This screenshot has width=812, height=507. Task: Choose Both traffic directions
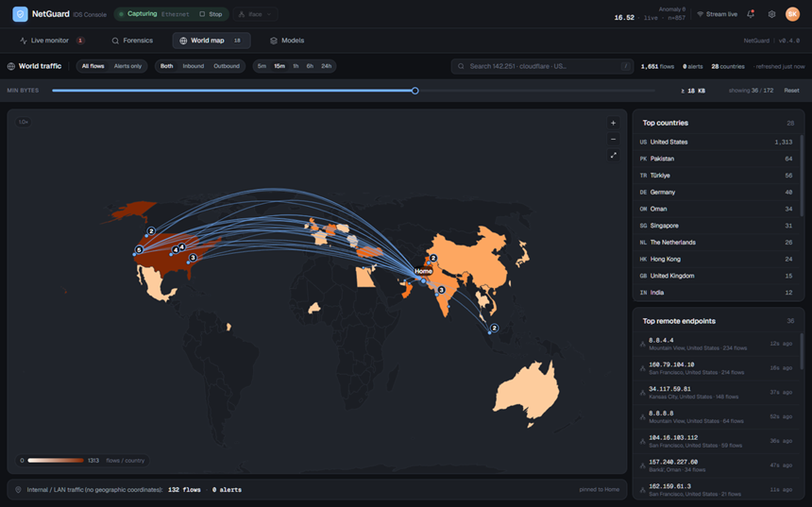coord(167,66)
